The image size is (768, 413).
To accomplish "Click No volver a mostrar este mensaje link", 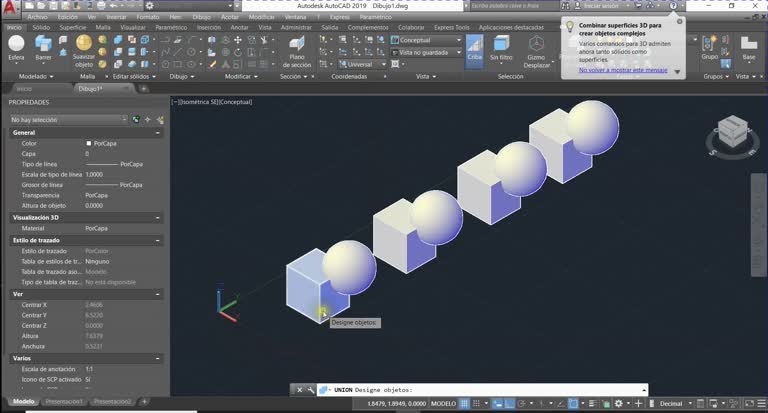I will point(623,70).
